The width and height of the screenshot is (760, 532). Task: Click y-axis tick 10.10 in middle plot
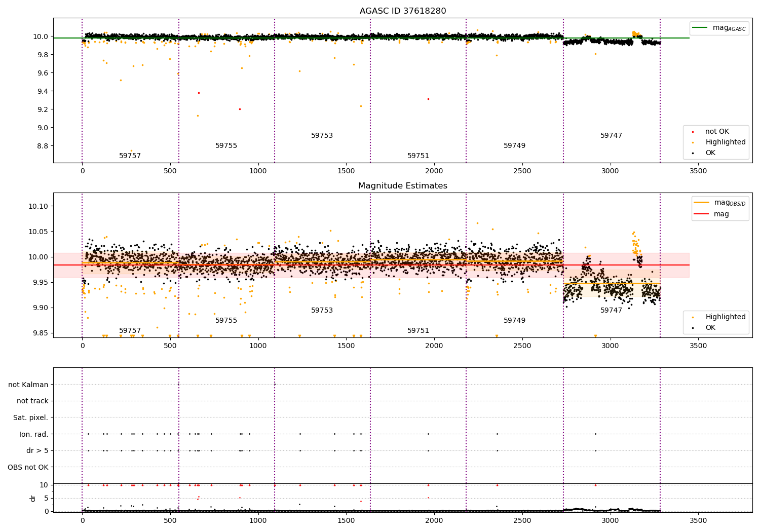click(39, 206)
